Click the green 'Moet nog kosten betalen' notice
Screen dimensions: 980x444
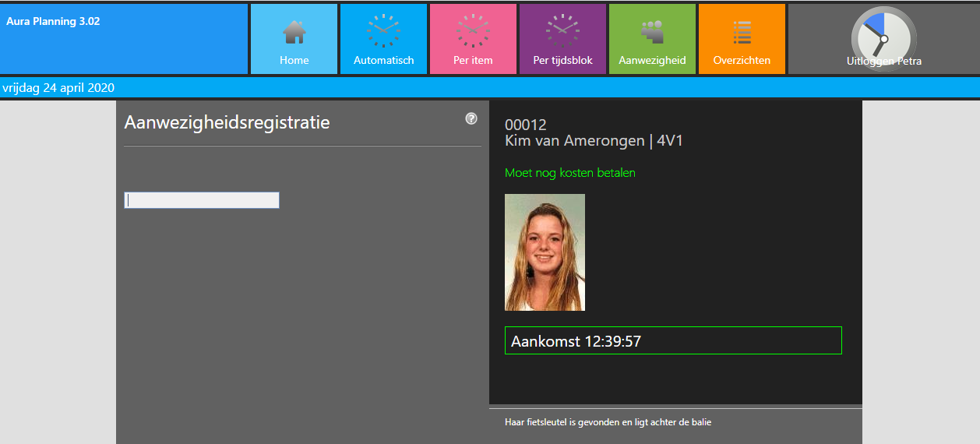pos(569,173)
